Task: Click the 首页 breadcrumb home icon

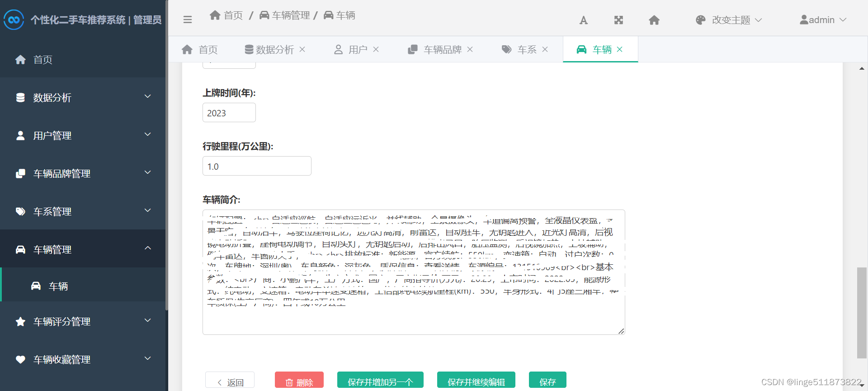Action: pos(215,15)
